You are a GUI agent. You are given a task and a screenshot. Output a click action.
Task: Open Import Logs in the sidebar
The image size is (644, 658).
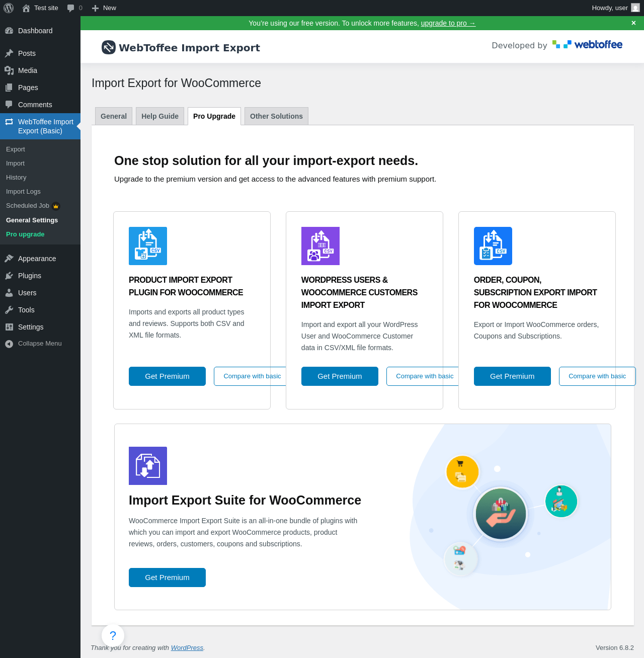click(x=23, y=192)
